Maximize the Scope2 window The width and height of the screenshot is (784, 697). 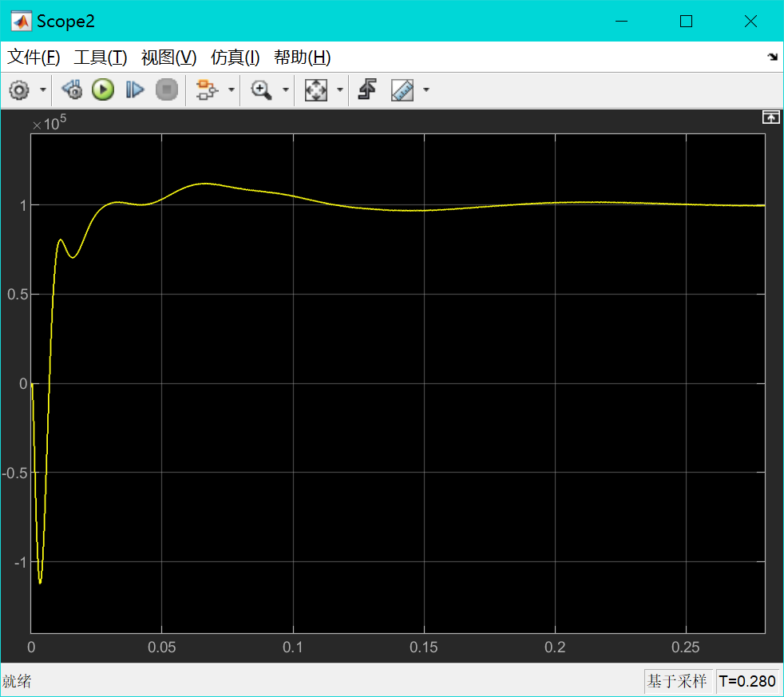686,21
